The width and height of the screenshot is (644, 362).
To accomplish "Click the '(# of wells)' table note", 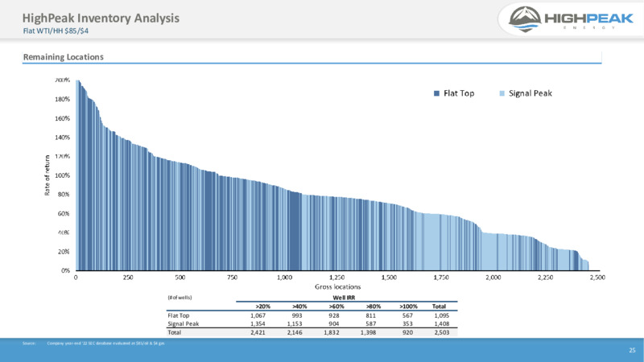I will (180, 298).
